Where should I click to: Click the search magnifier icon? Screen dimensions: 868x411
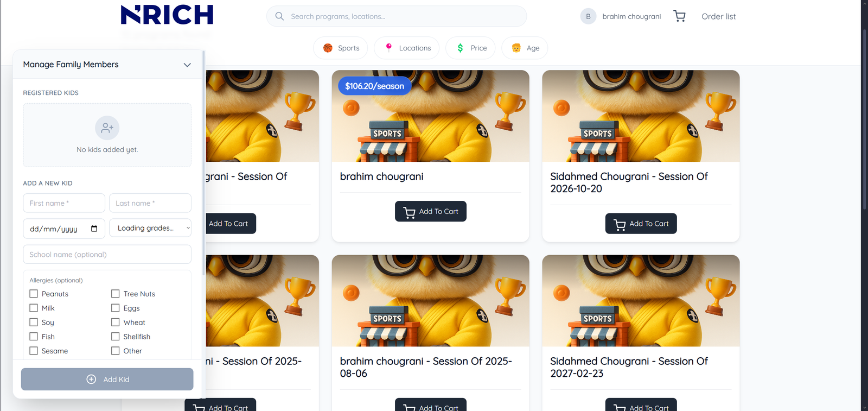(279, 16)
